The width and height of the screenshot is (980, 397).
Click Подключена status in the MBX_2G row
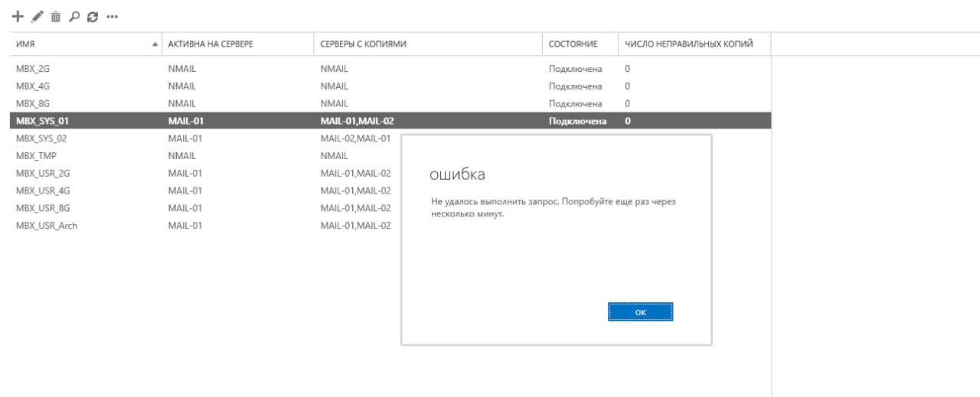point(575,69)
